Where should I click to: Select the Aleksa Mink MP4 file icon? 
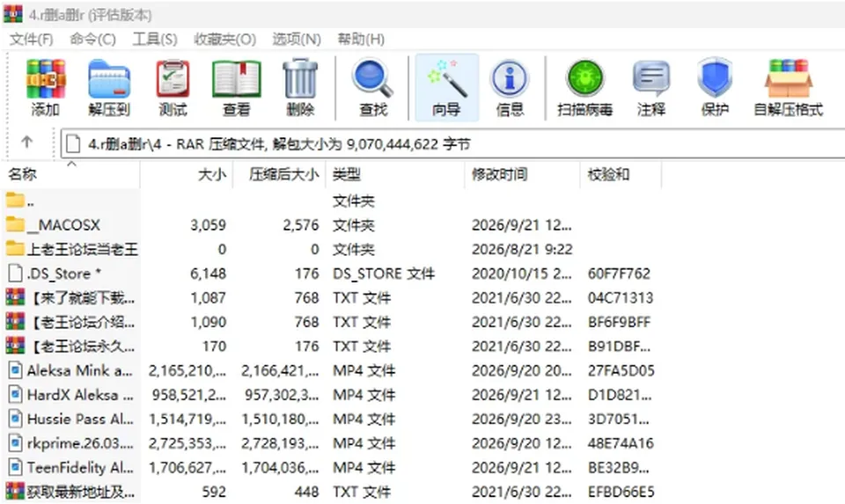(x=15, y=370)
